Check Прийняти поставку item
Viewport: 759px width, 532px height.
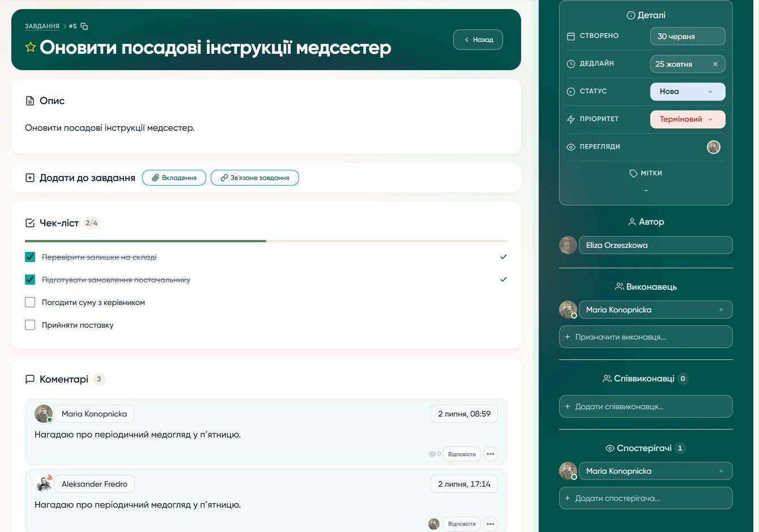tap(30, 325)
